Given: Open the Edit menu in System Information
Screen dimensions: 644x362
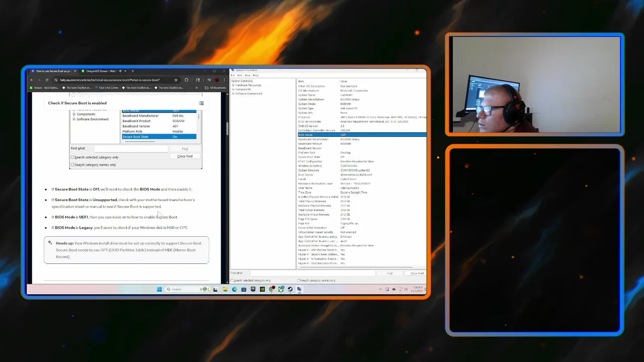Looking at the screenshot, I should (x=240, y=75).
